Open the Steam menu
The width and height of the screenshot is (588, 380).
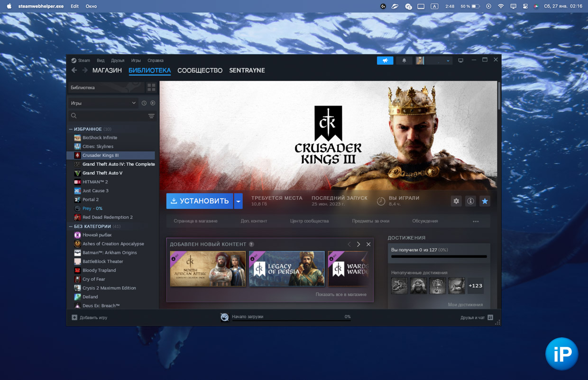click(84, 61)
